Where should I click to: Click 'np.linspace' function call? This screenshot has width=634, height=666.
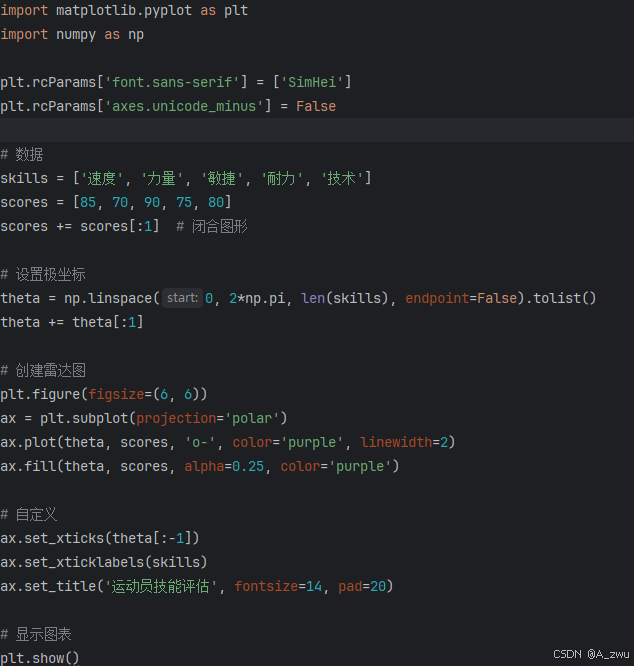pos(108,299)
